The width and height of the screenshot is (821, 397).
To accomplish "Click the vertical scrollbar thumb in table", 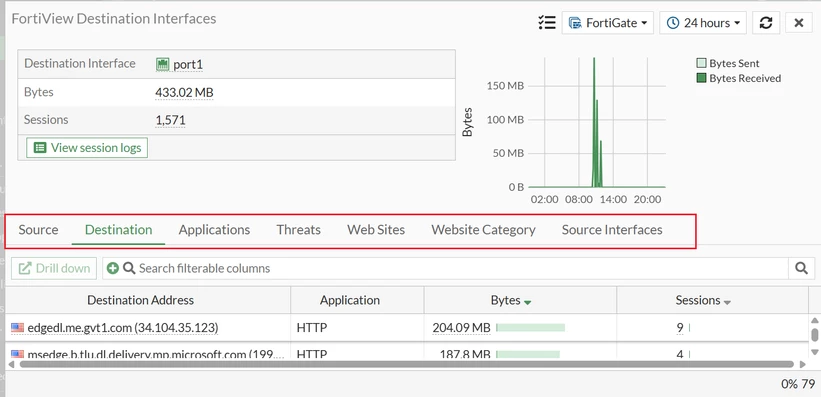I will click(814, 334).
